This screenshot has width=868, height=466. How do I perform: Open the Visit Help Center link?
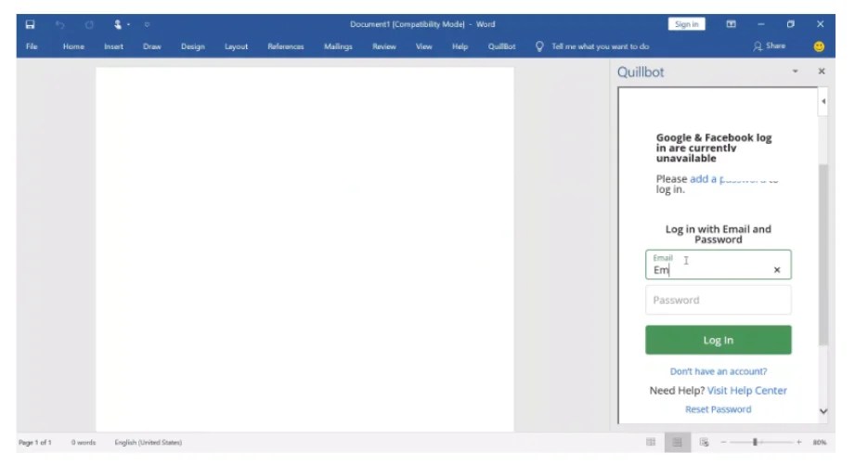[x=746, y=390]
